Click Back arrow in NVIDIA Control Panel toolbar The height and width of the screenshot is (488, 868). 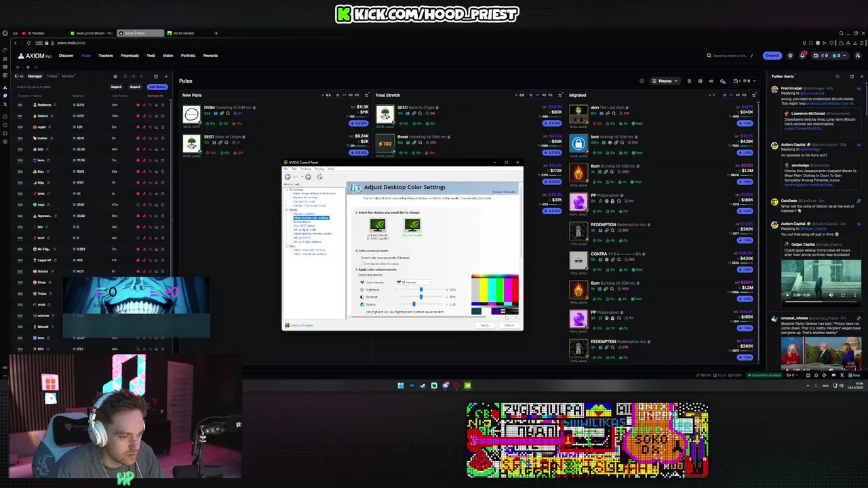coord(288,177)
